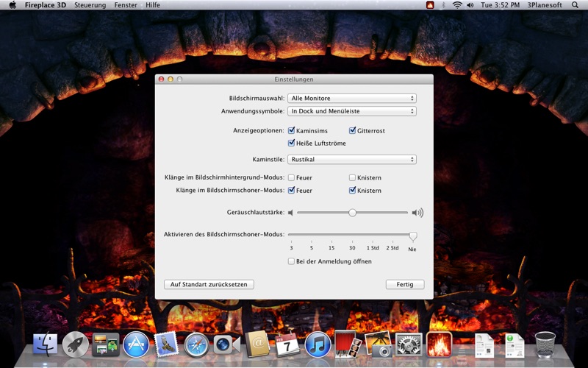
Task: Open the first document stack in Dock
Action: (484, 345)
